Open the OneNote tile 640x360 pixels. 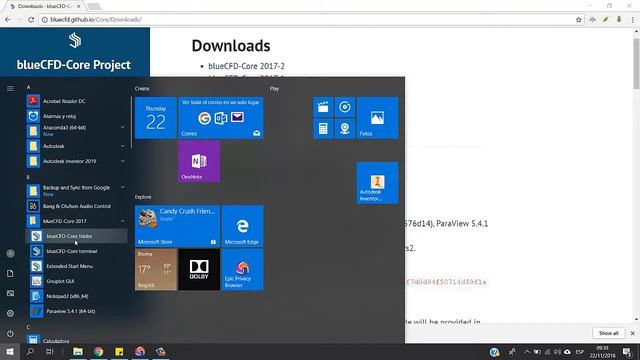coord(199,161)
